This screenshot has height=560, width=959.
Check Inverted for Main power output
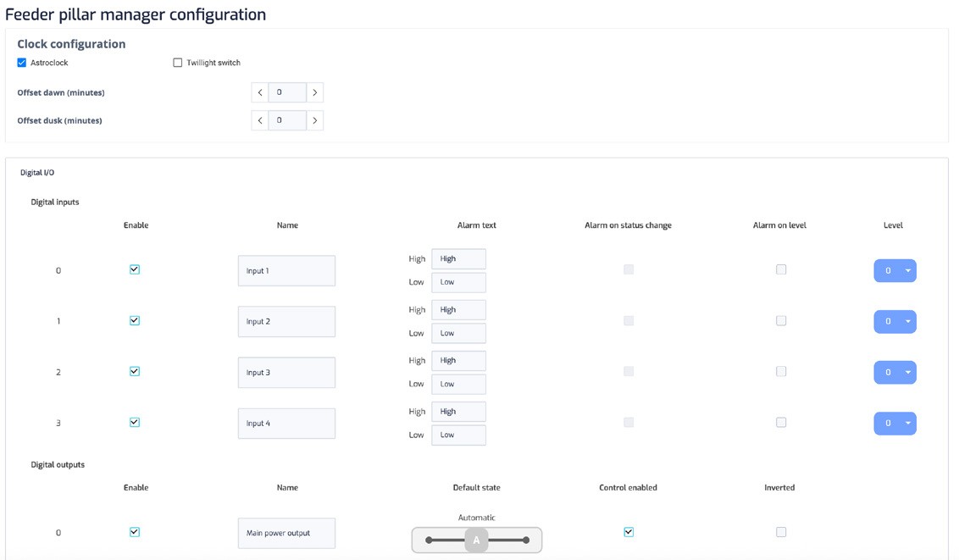pyautogui.click(x=781, y=532)
